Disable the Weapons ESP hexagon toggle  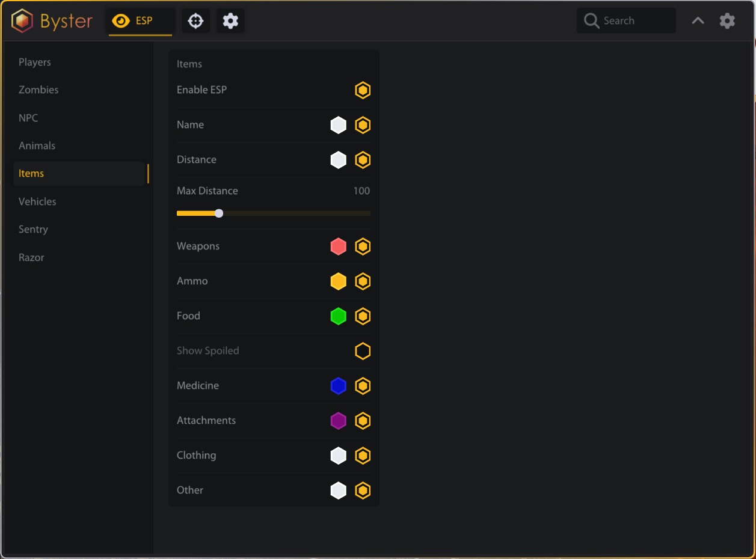pos(363,246)
